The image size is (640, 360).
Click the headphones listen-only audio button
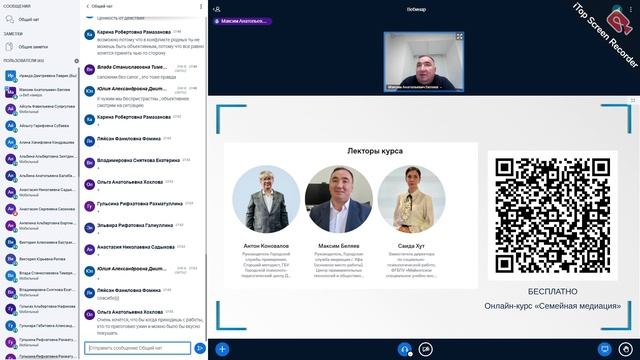pyautogui.click(x=404, y=349)
